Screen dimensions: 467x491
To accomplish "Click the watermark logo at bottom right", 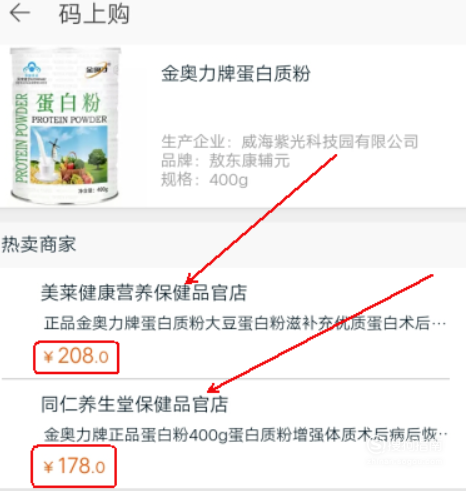I will point(405,450).
